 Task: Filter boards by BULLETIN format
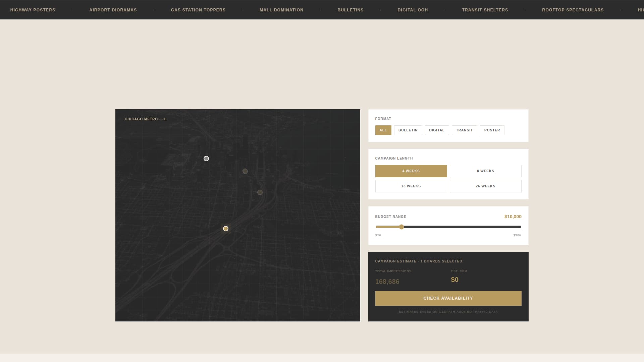[408, 130]
